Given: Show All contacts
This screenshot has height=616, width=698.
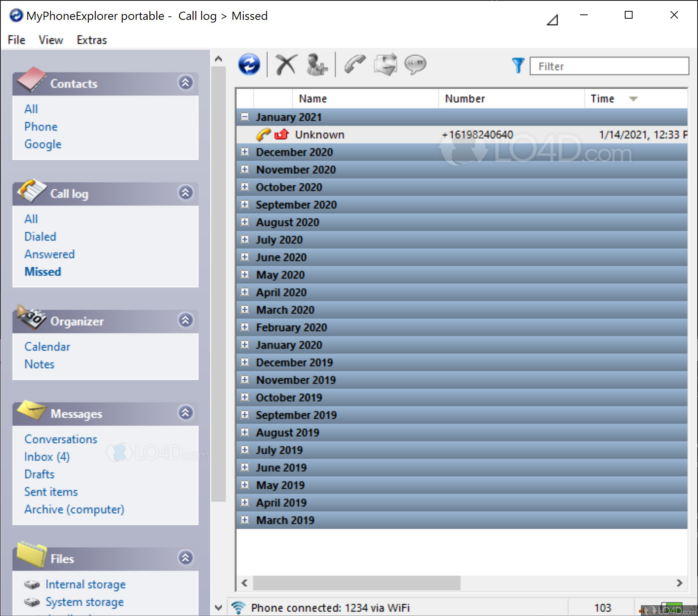Looking at the screenshot, I should [x=31, y=109].
